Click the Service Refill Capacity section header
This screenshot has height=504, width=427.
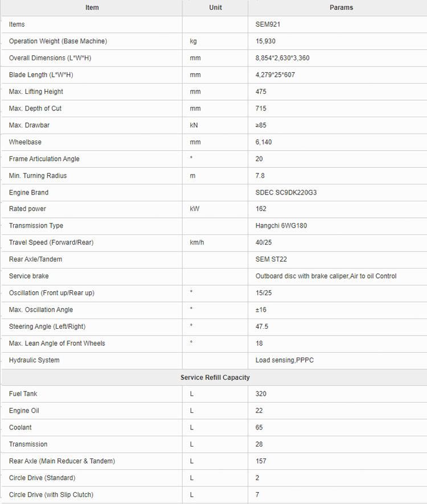215,377
